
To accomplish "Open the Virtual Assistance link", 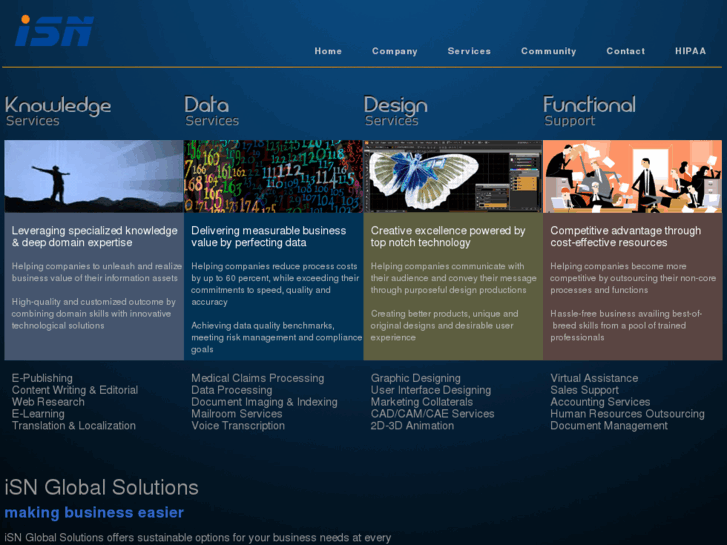I will click(x=594, y=378).
